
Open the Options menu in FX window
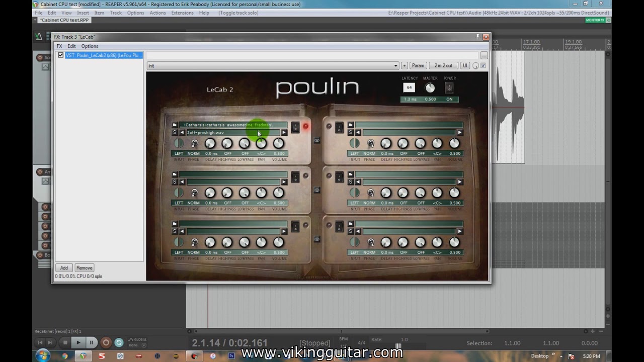[x=90, y=46]
